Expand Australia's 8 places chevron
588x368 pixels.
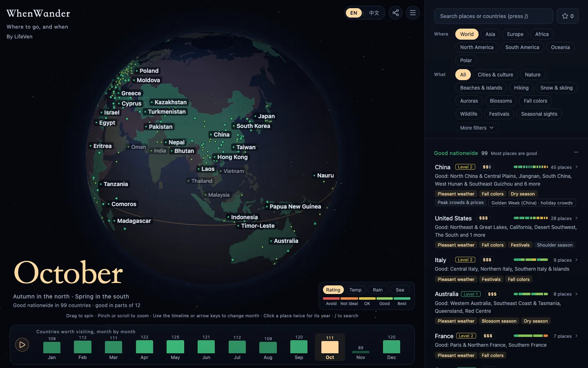577,294
